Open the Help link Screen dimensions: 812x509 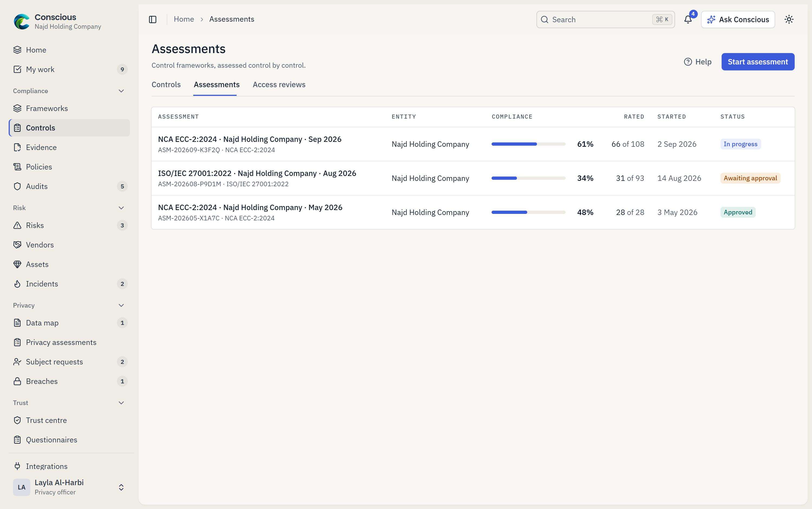(x=698, y=62)
